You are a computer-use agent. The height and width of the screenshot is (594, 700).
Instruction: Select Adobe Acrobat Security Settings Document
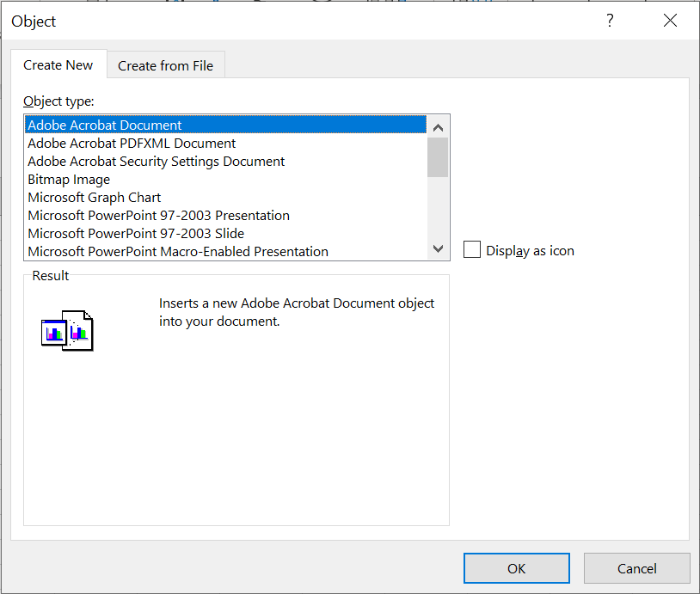[x=157, y=162]
